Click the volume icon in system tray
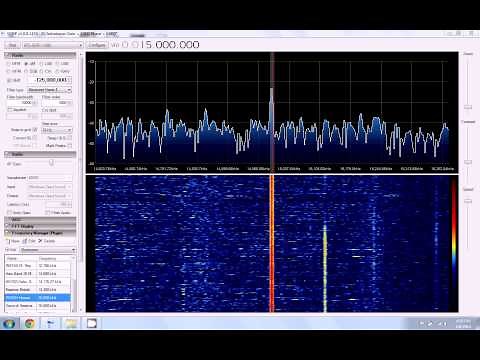Screen dimensions: 480x360 pyautogui.click(x=444, y=324)
